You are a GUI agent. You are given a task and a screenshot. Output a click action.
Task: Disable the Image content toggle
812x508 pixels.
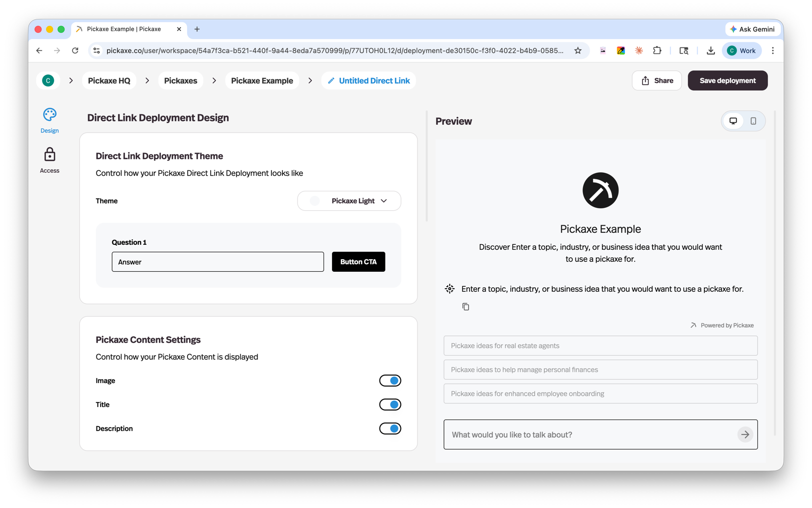tap(390, 380)
